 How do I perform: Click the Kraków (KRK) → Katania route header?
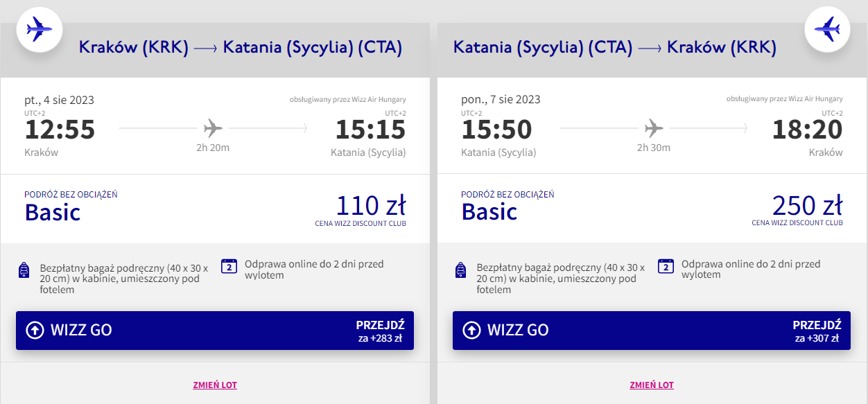point(241,48)
